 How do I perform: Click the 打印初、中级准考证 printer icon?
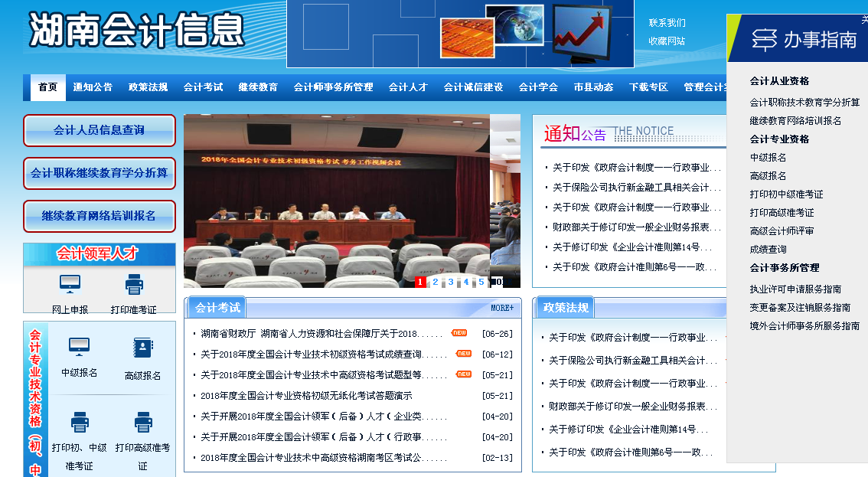[x=80, y=422]
